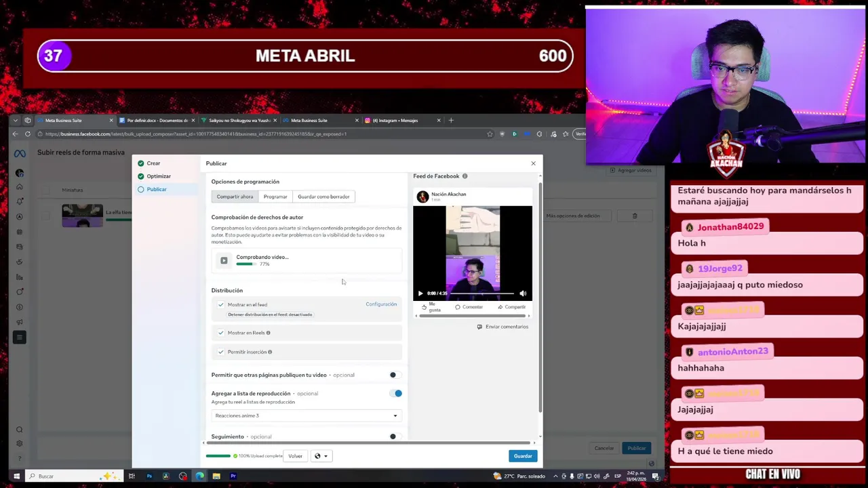Screen dimensions: 868x488
Task: Click info icon next to Mostrar en Reels
Action: 268,333
